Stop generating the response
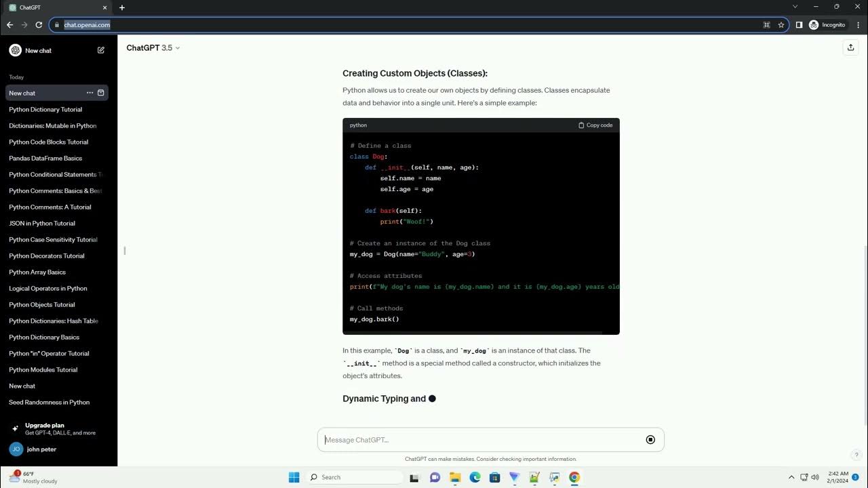 (x=650, y=440)
